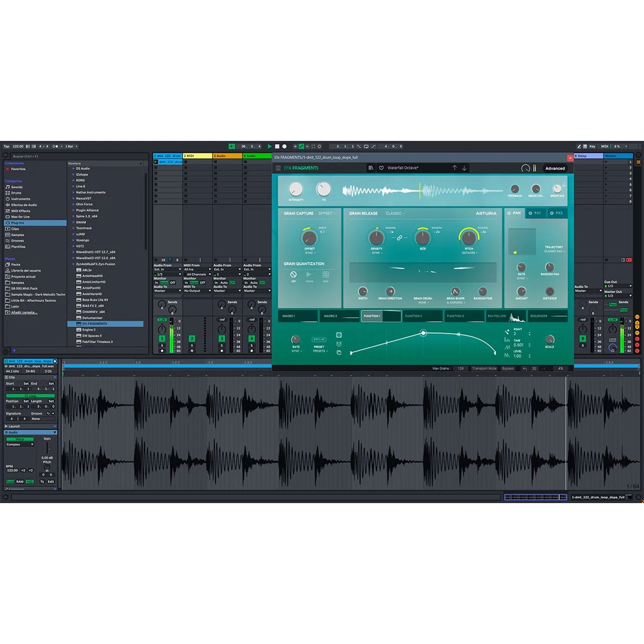Open Grain Release Classic mode dropdown

tap(395, 214)
